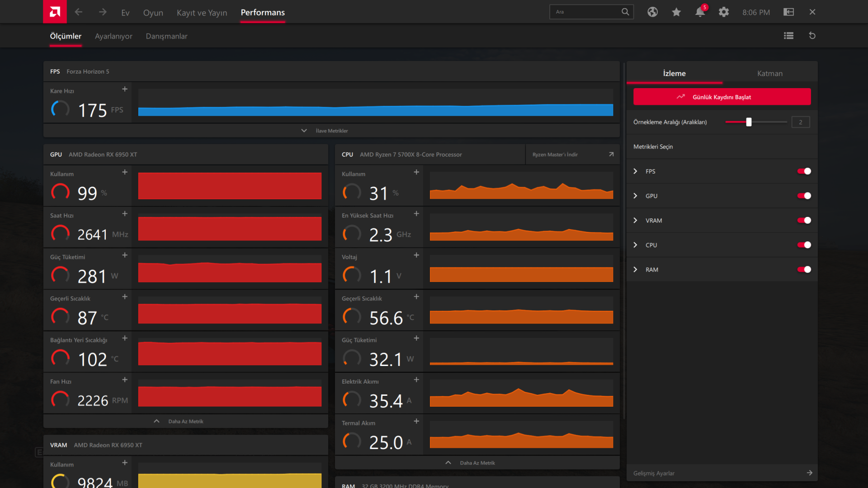Click Günlük Kaydını Başlat button
Screen dimensions: 868x488
coord(722,97)
